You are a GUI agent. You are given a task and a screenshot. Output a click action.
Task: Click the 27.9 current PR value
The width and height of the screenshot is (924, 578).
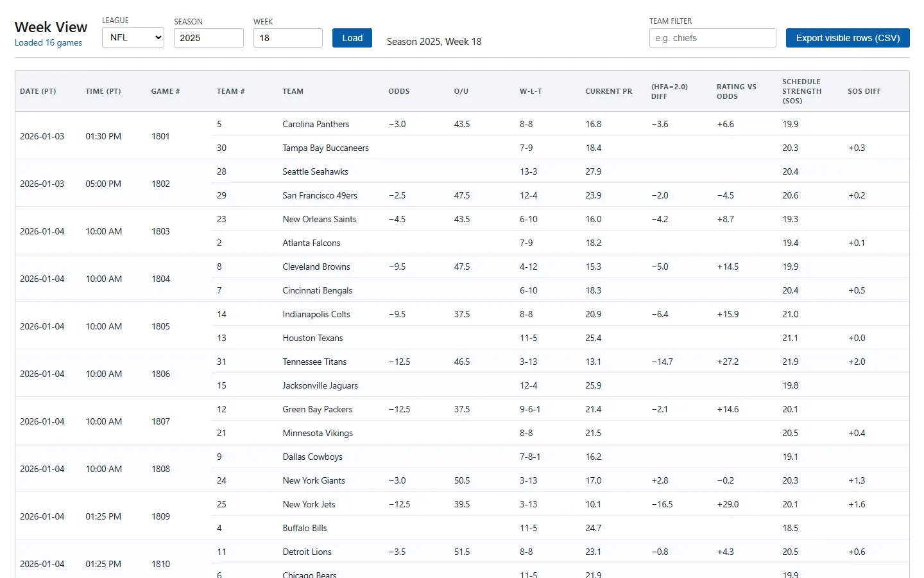click(x=594, y=171)
